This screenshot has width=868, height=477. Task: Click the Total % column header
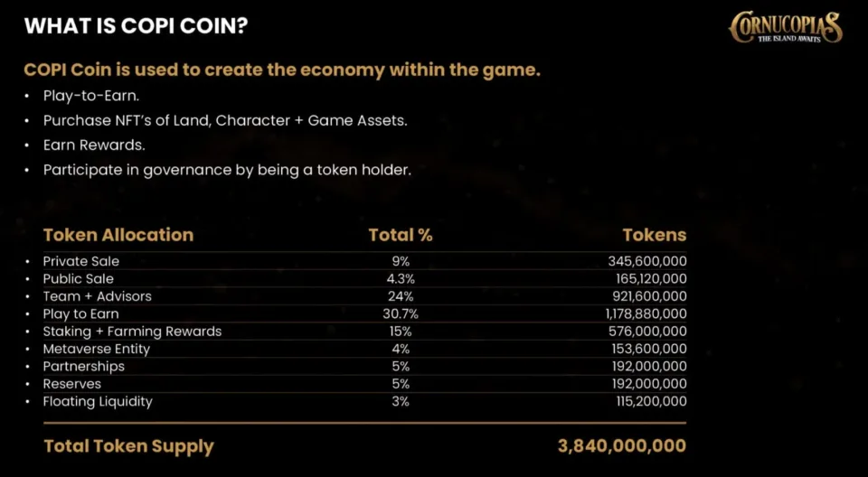[x=401, y=235]
